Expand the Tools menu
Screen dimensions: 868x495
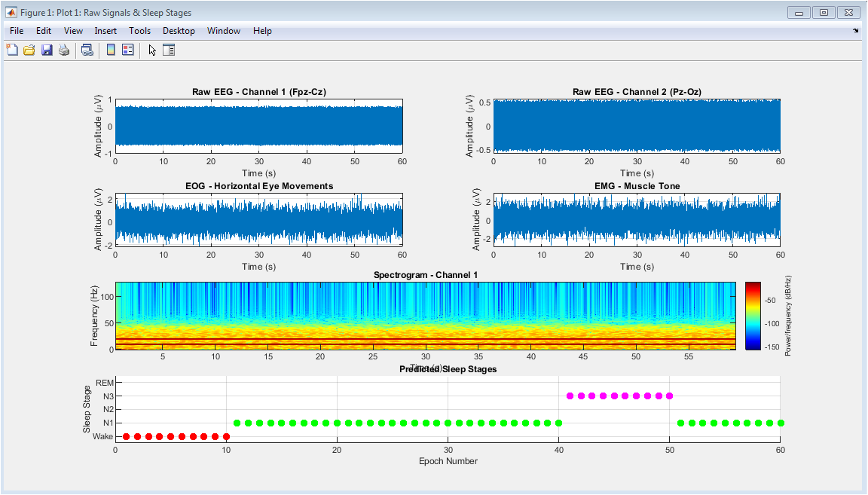tap(139, 31)
